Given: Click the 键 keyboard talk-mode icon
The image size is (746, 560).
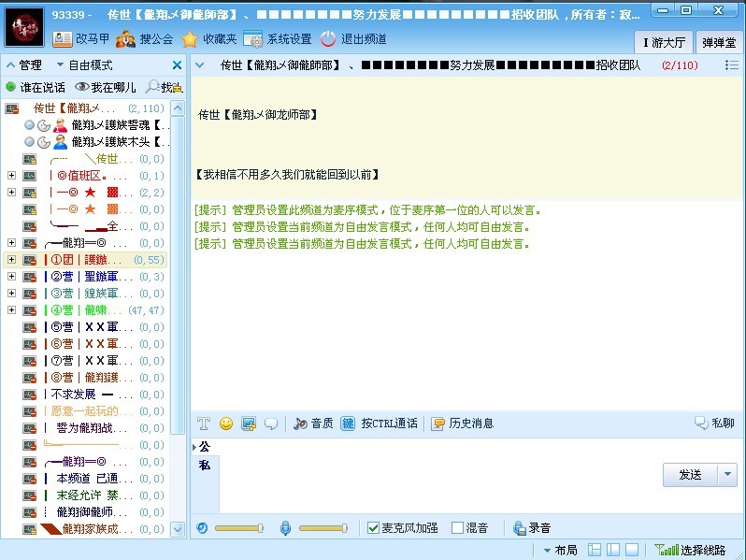Looking at the screenshot, I should pyautogui.click(x=349, y=423).
